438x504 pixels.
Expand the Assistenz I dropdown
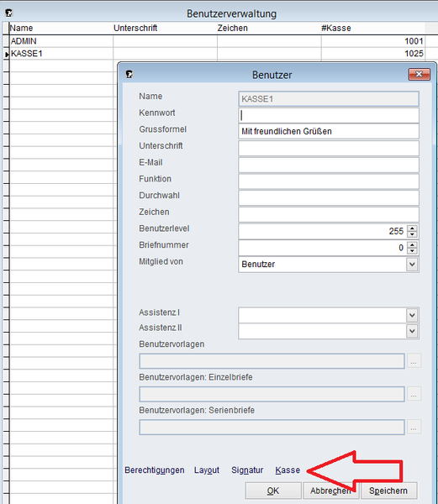412,315
